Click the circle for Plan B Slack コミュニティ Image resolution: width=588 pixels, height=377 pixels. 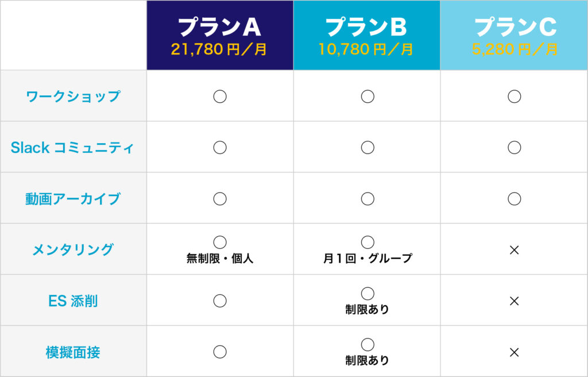coord(367,148)
